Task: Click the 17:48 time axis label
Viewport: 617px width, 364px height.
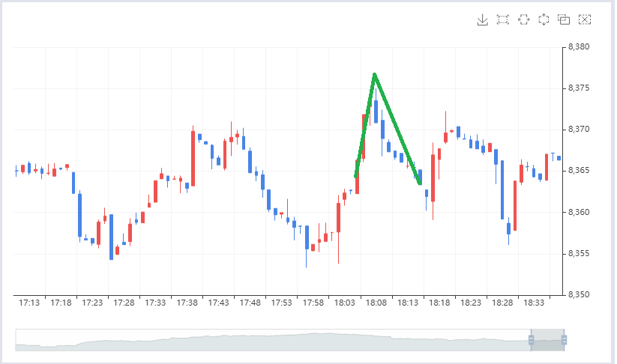Action: click(250, 303)
